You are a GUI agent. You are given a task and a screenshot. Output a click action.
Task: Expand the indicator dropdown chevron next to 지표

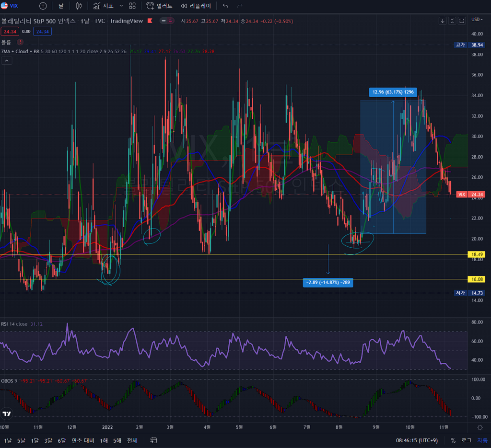click(121, 6)
